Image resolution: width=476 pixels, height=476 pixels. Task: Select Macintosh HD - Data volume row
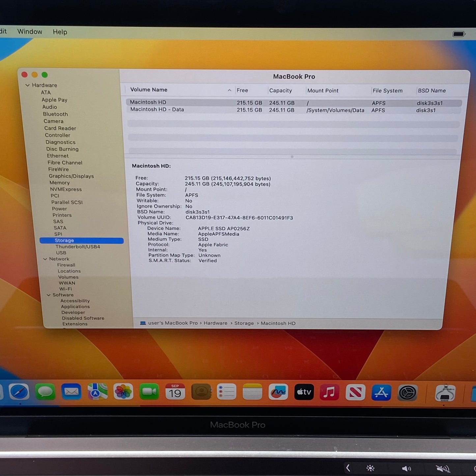coord(294,110)
